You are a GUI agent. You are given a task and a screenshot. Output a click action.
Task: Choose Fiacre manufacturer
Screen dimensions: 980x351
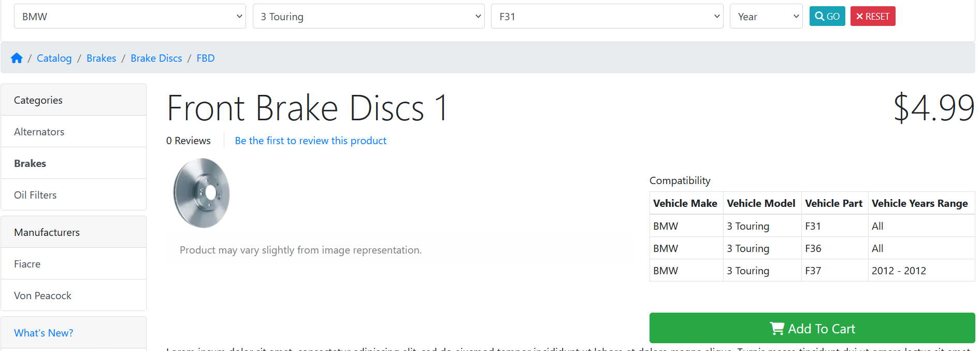(x=74, y=264)
